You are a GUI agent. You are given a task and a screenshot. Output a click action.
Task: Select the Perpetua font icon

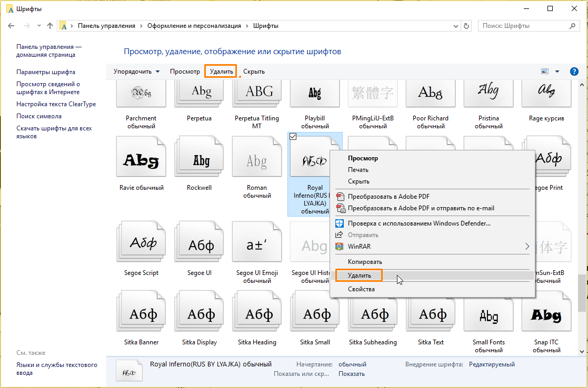click(x=199, y=94)
